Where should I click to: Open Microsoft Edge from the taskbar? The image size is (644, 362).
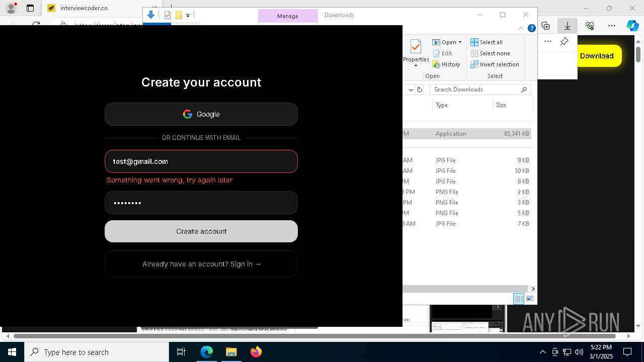coord(207,352)
